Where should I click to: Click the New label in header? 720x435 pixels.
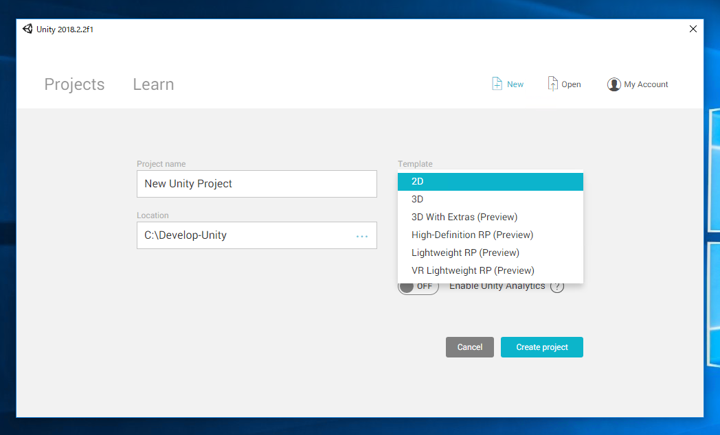click(x=515, y=84)
